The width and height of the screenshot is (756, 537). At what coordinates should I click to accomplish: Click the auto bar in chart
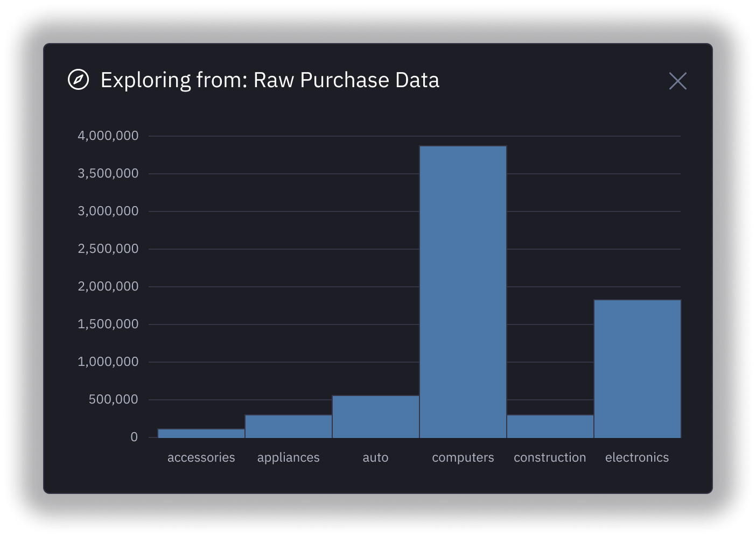coord(376,416)
